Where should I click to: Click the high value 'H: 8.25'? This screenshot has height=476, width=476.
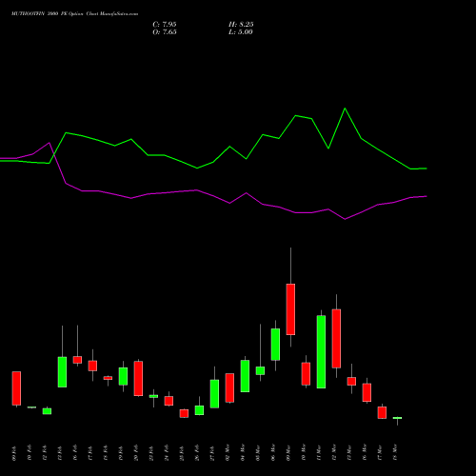[x=241, y=25]
